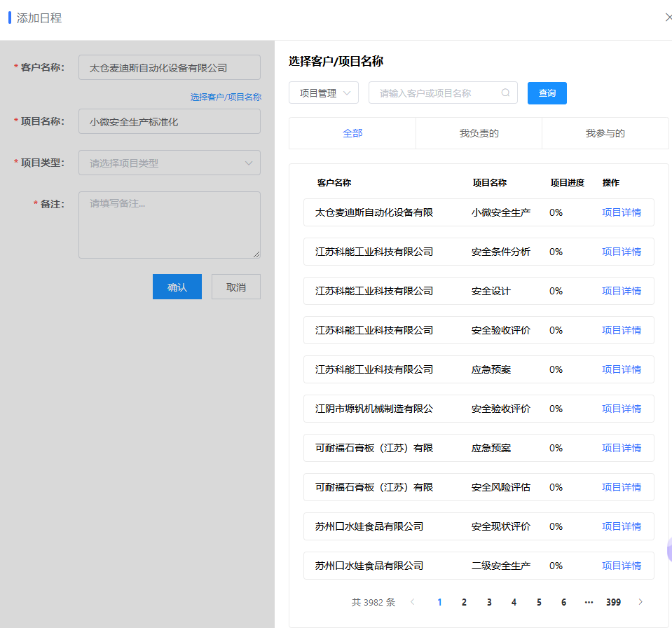The width and height of the screenshot is (672, 628).
Task: Click the 选择客户/项目名称 link
Action: tap(226, 97)
